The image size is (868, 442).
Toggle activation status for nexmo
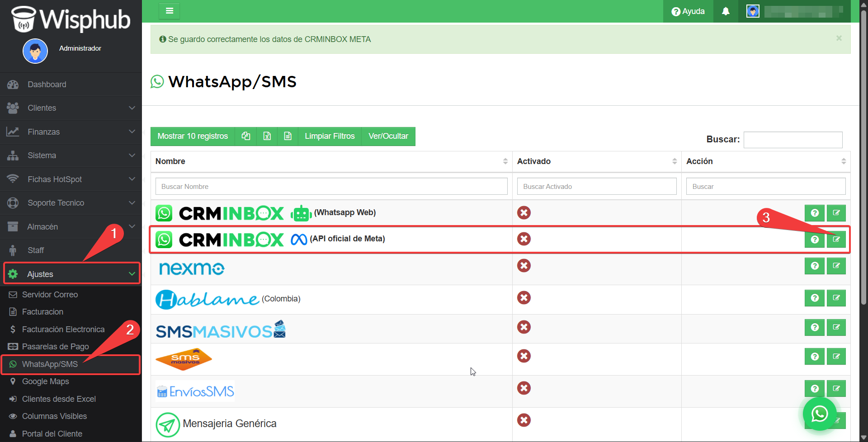pyautogui.click(x=524, y=265)
